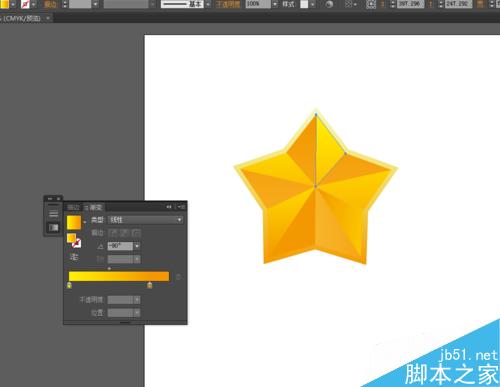Close the small collapsed dock panel
The width and height of the screenshot is (500, 387).
point(58,199)
